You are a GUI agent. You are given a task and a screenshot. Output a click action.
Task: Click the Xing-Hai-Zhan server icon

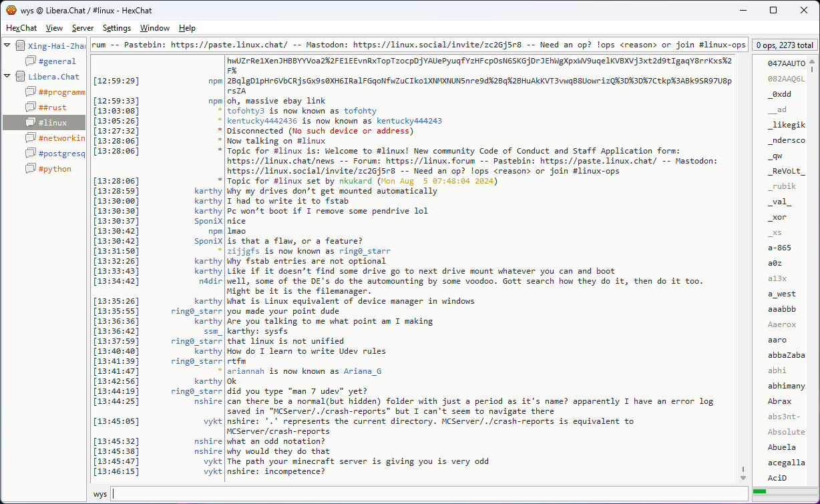tap(20, 46)
